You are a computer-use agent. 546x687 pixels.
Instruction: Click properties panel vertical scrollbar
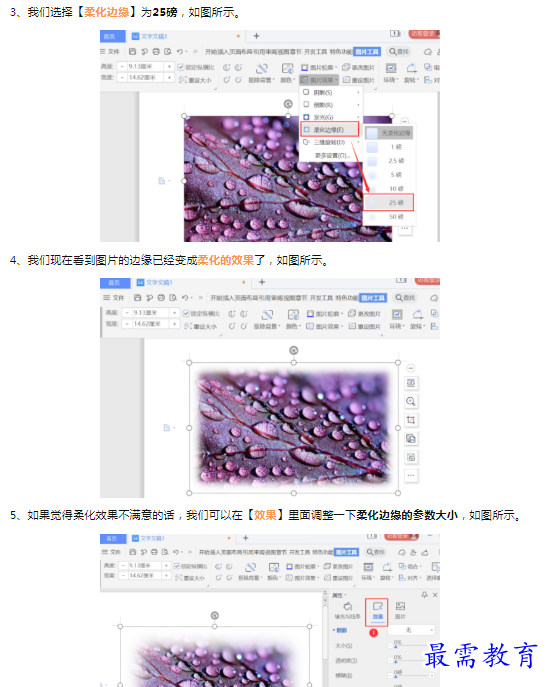pyautogui.click(x=325, y=633)
